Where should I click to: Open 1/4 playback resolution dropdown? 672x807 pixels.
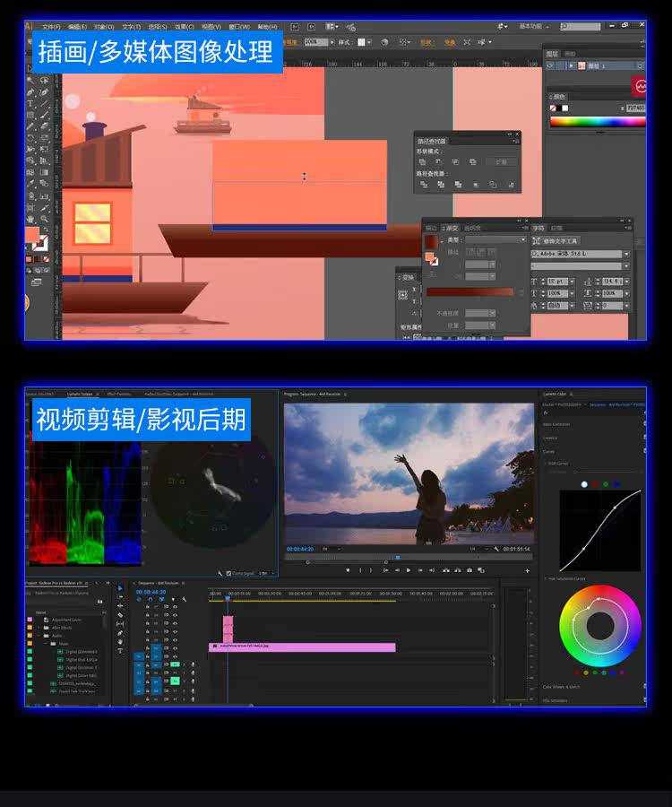point(478,549)
